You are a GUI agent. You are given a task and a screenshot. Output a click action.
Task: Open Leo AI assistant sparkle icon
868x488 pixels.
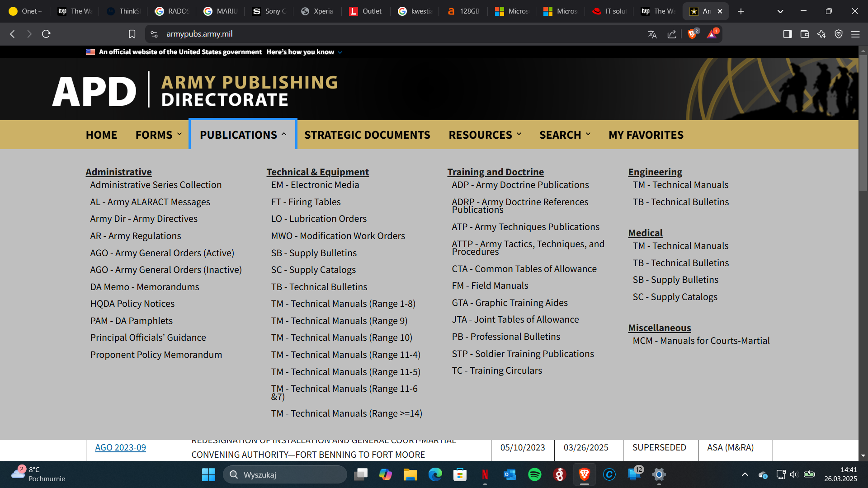[821, 34]
